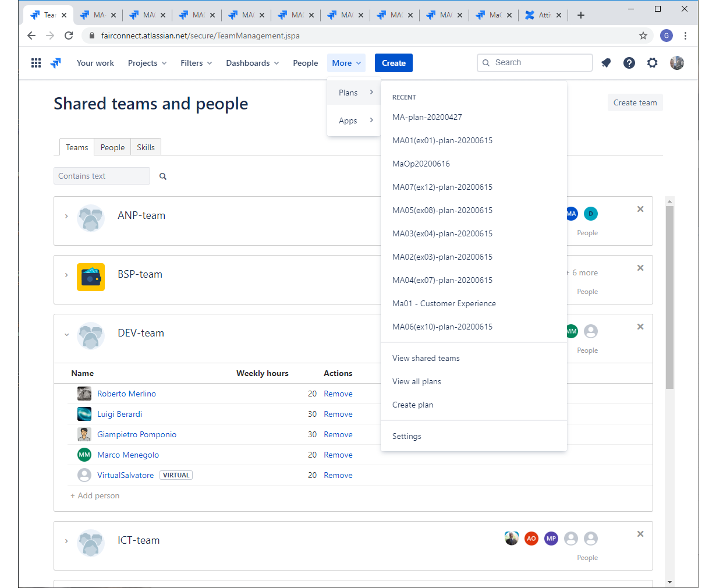Open the Chrome profile G icon
716x588 pixels.
coord(667,36)
